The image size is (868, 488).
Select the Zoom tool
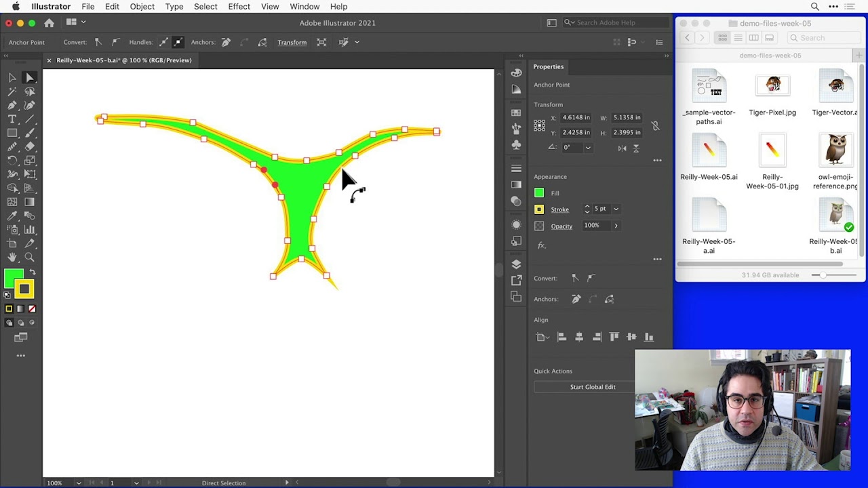30,257
